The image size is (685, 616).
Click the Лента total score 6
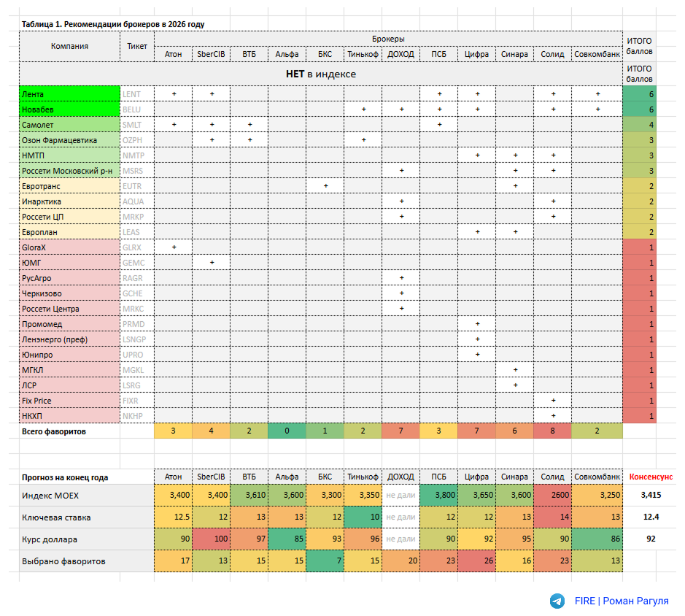(640, 94)
